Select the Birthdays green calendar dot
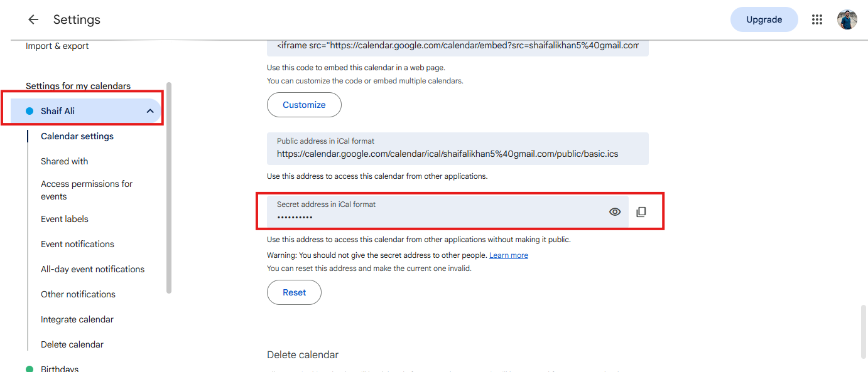 tap(30, 369)
